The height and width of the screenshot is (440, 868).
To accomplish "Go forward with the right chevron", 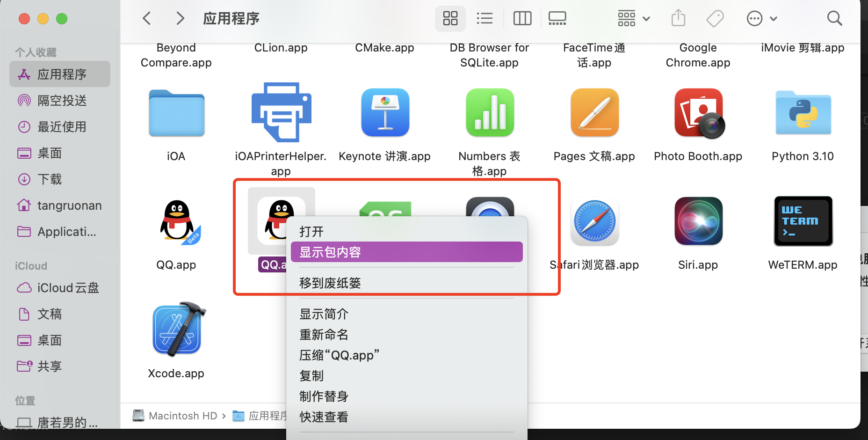I will click(x=180, y=19).
